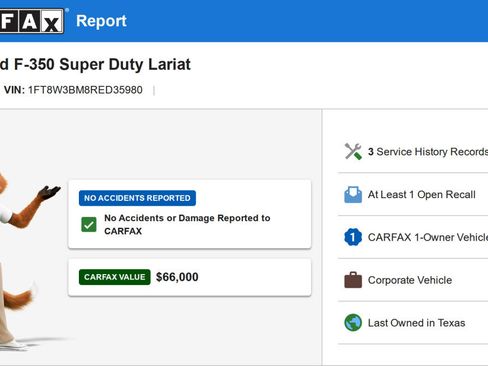Click the $66,000 value amount
The width and height of the screenshot is (488, 366).
click(177, 277)
